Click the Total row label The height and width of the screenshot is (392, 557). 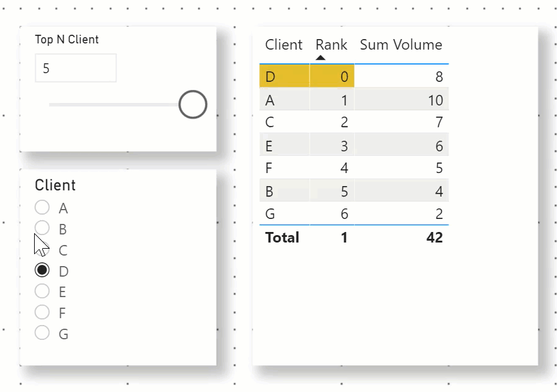tap(282, 238)
